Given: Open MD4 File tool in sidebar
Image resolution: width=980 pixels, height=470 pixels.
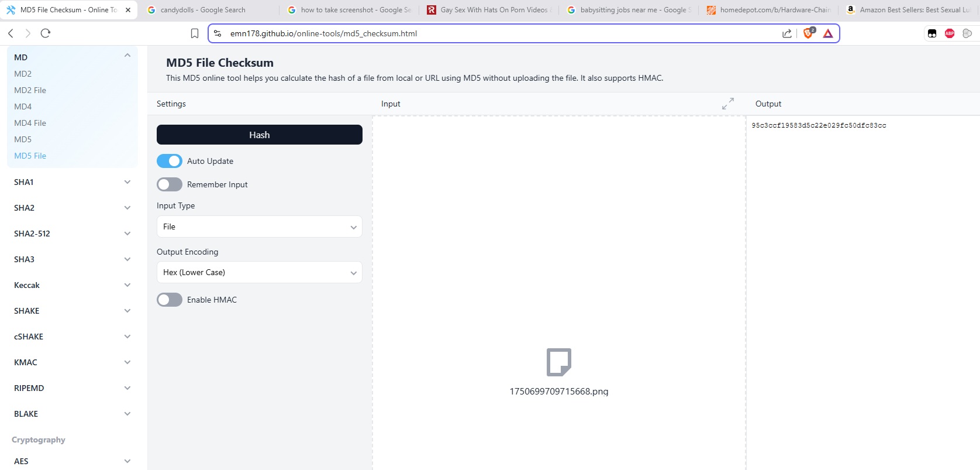Looking at the screenshot, I should point(30,123).
